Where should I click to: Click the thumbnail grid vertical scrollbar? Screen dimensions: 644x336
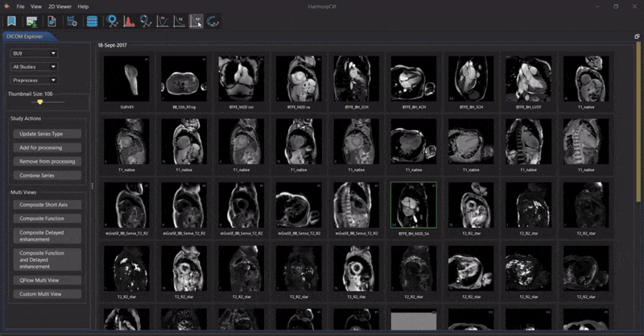(638, 103)
